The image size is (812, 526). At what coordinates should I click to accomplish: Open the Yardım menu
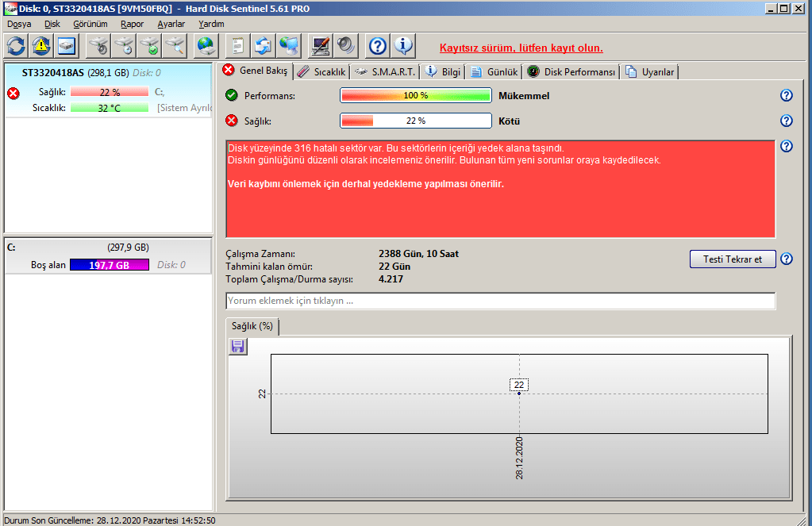point(211,24)
